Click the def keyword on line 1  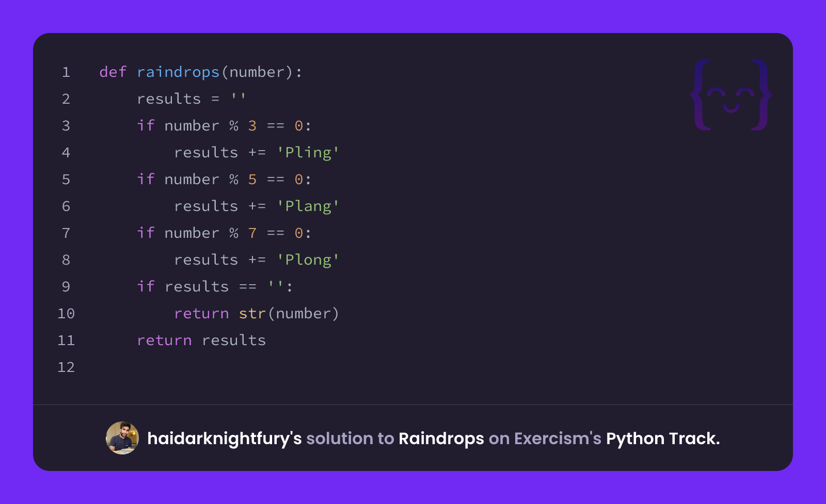tap(113, 72)
